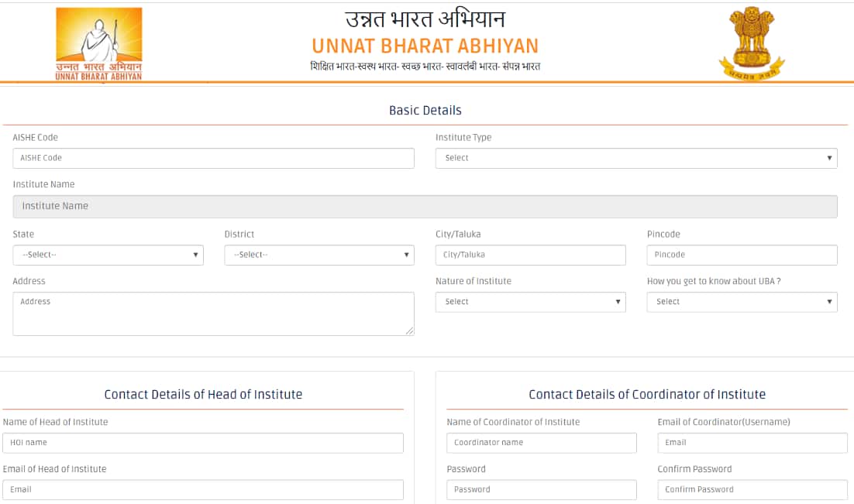Expand the Nature of Institute dropdown
This screenshot has height=504, width=854.
531,301
